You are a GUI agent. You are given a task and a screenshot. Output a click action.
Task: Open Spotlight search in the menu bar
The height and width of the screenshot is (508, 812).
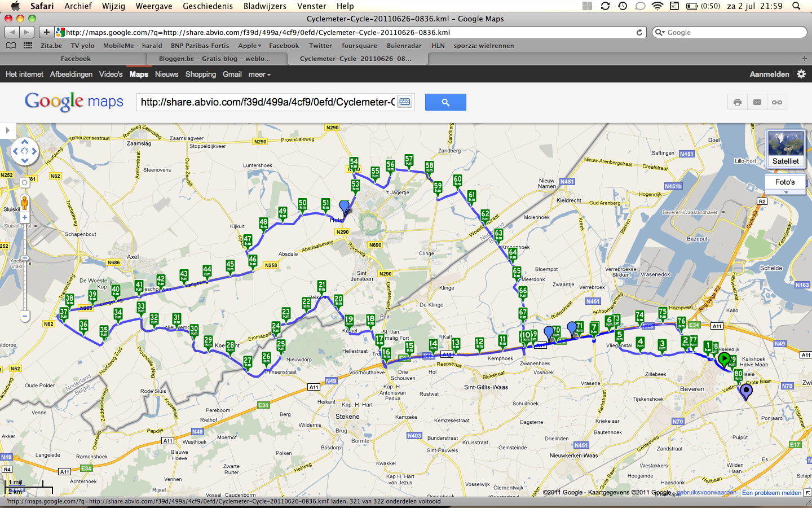click(x=796, y=6)
